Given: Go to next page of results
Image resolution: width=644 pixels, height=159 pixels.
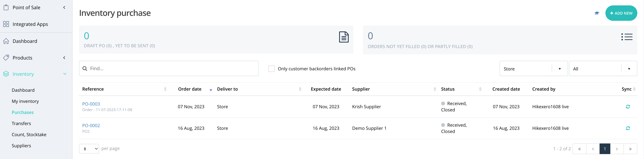Looking at the screenshot, I should (617, 149).
